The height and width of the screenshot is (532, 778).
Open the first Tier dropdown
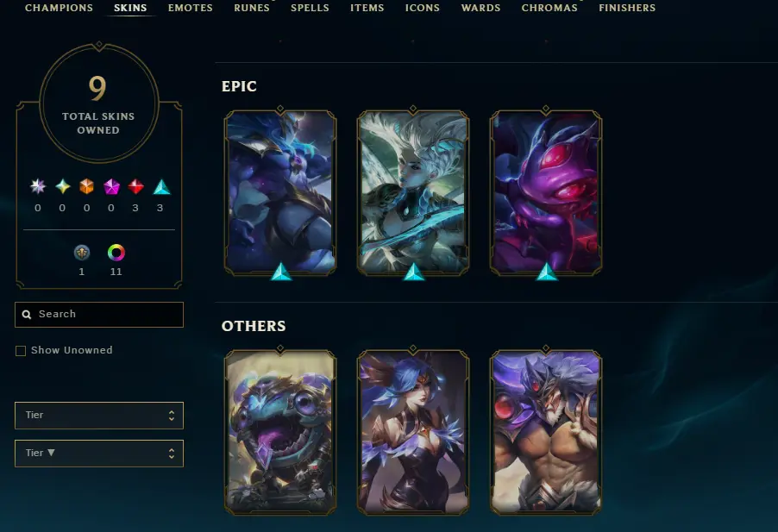99,416
